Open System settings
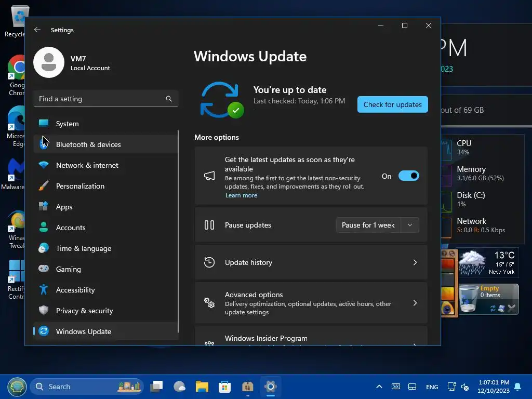 105,124
